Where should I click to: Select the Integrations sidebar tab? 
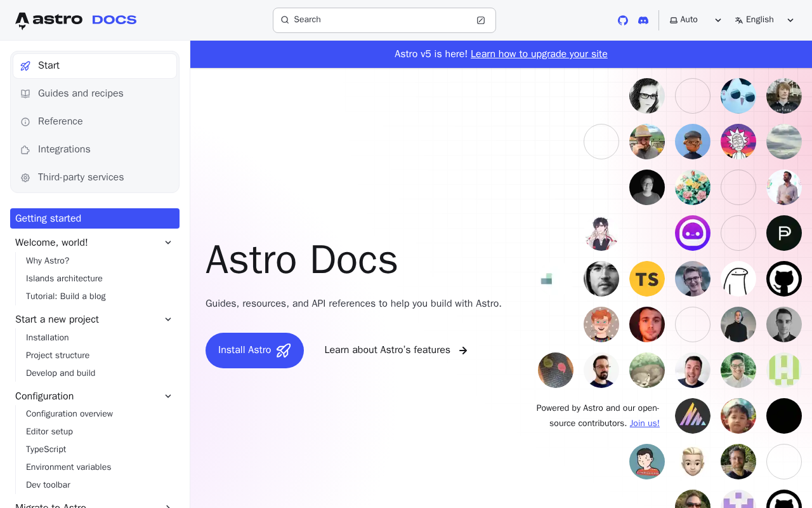click(x=95, y=149)
